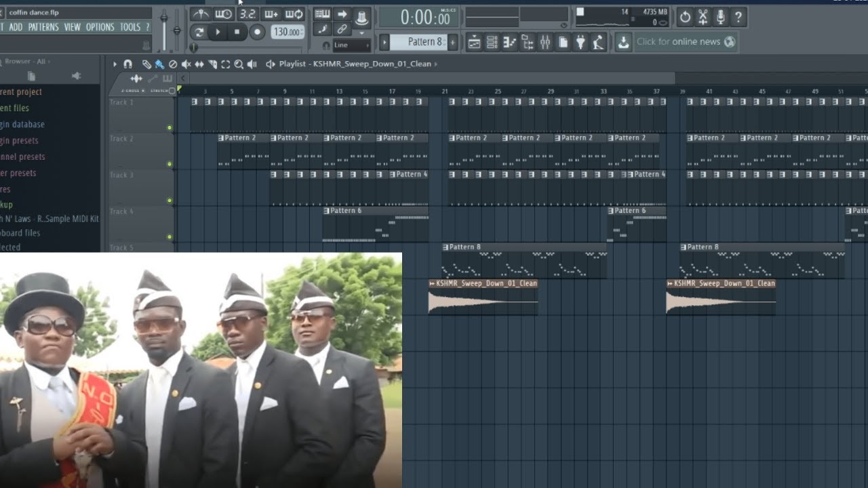Open the ADD menu
868x488 pixels.
coord(16,27)
